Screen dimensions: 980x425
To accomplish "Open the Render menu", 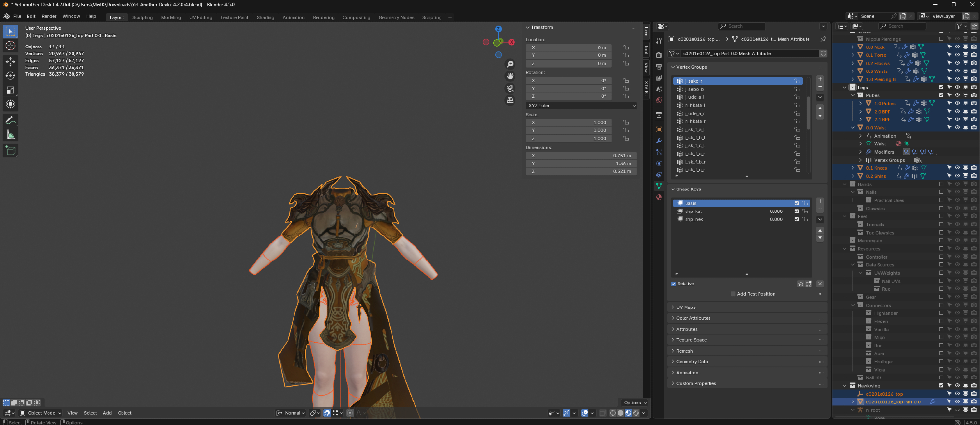I will pyautogui.click(x=49, y=16).
